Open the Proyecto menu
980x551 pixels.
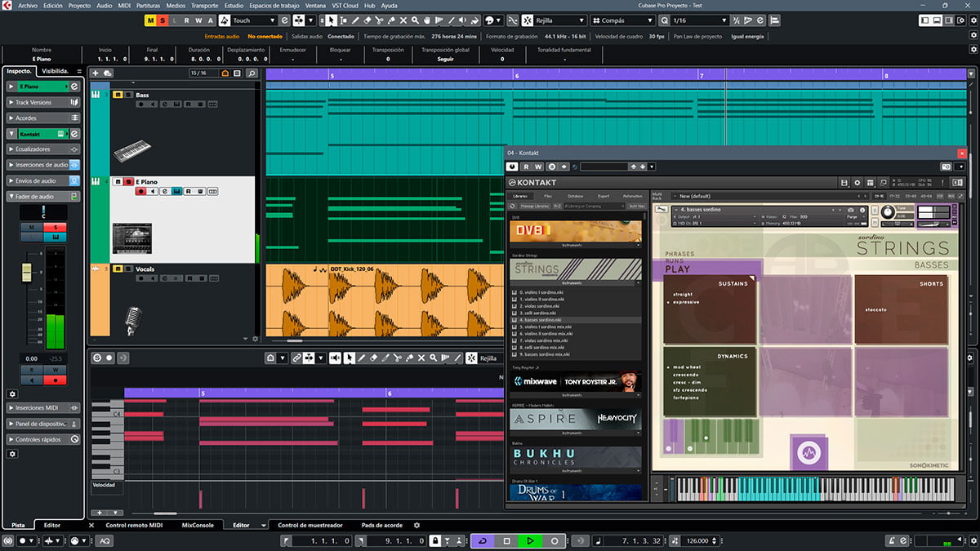79,5
